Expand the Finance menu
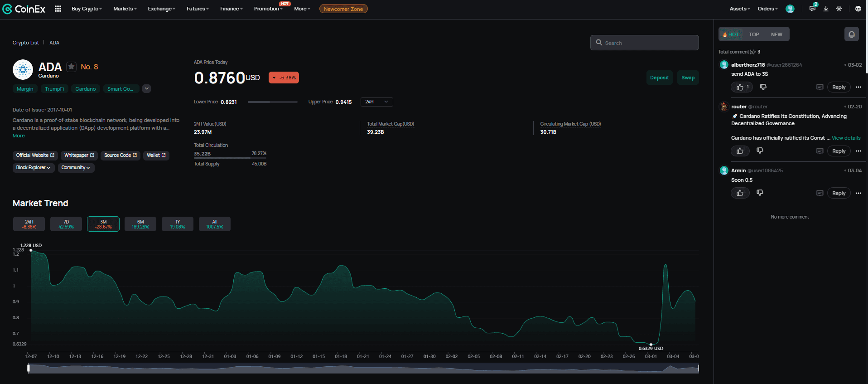868x384 pixels. [231, 9]
